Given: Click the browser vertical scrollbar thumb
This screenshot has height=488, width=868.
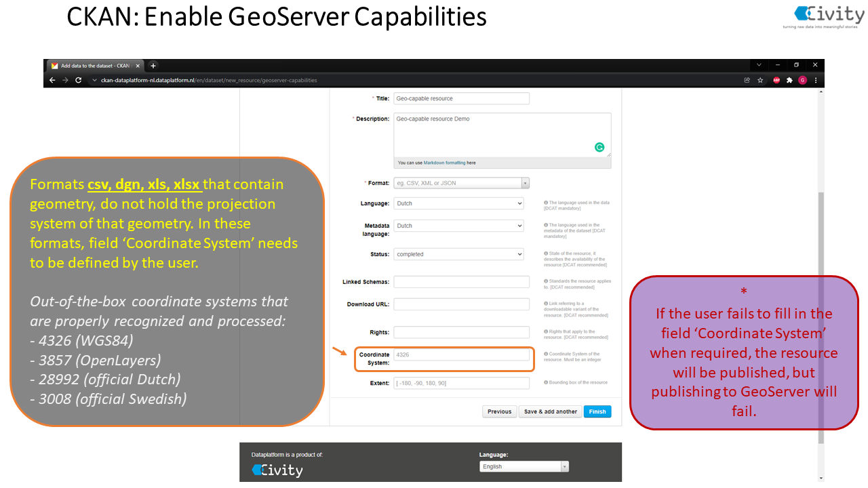Looking at the screenshot, I should 821,317.
